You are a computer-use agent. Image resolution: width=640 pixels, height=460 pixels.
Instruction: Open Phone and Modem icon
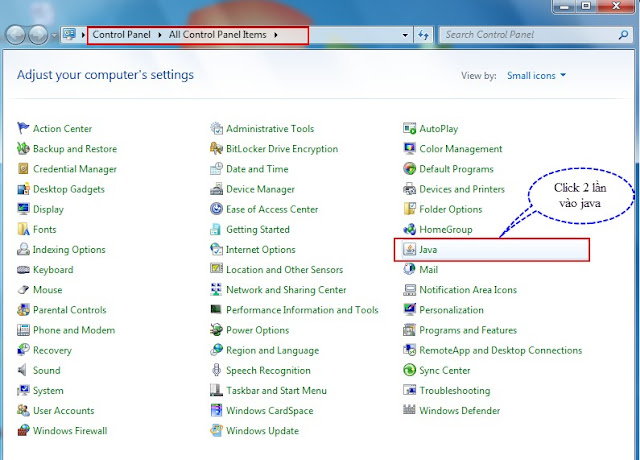[x=23, y=330]
